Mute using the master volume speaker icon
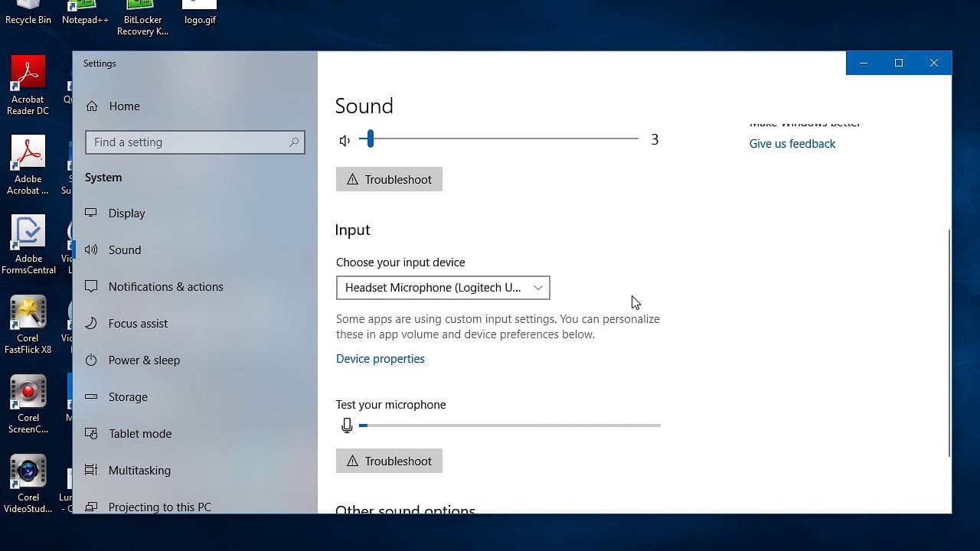Image resolution: width=980 pixels, height=551 pixels. coord(345,140)
